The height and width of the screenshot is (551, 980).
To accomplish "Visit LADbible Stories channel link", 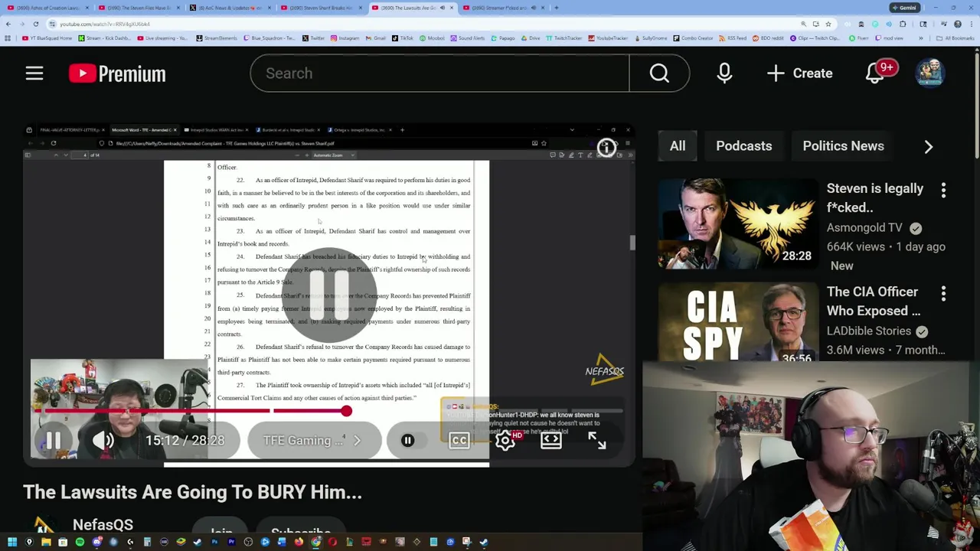I will (869, 331).
